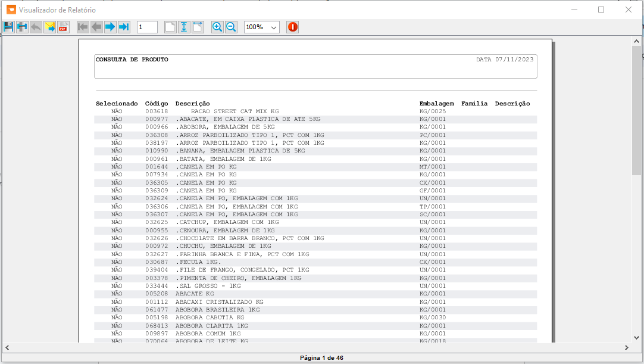The height and width of the screenshot is (364, 644).
Task: Fit report to page width
Action: 198,27
